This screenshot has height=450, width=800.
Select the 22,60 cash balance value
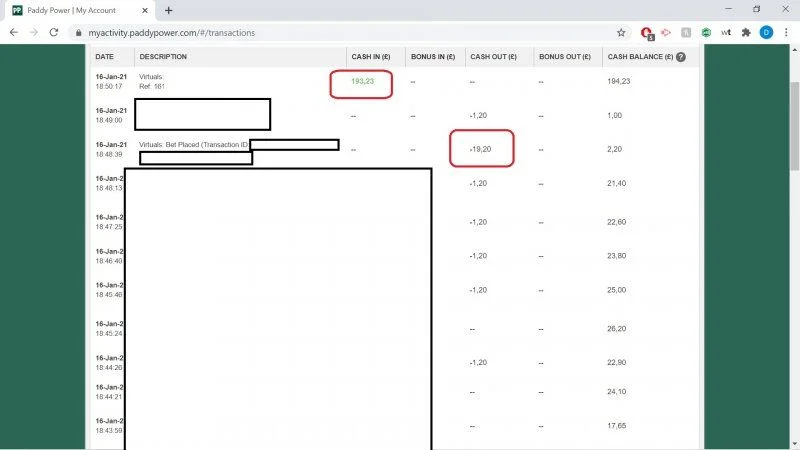[616, 222]
